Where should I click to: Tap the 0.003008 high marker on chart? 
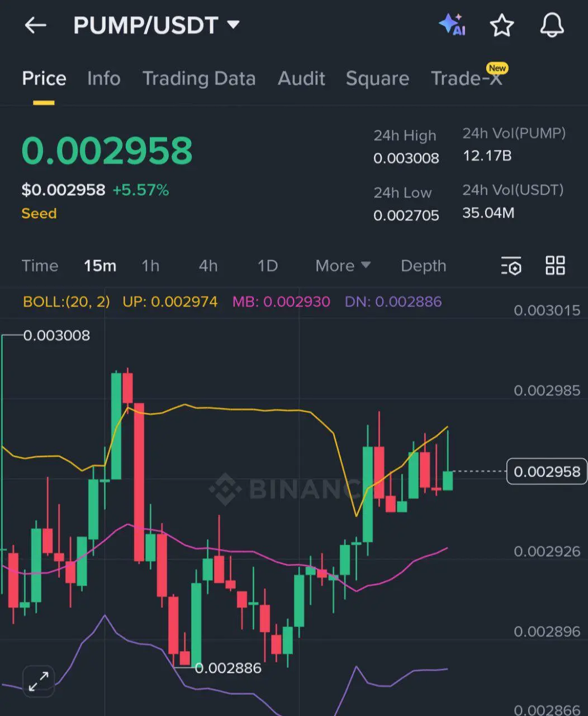[x=56, y=336]
